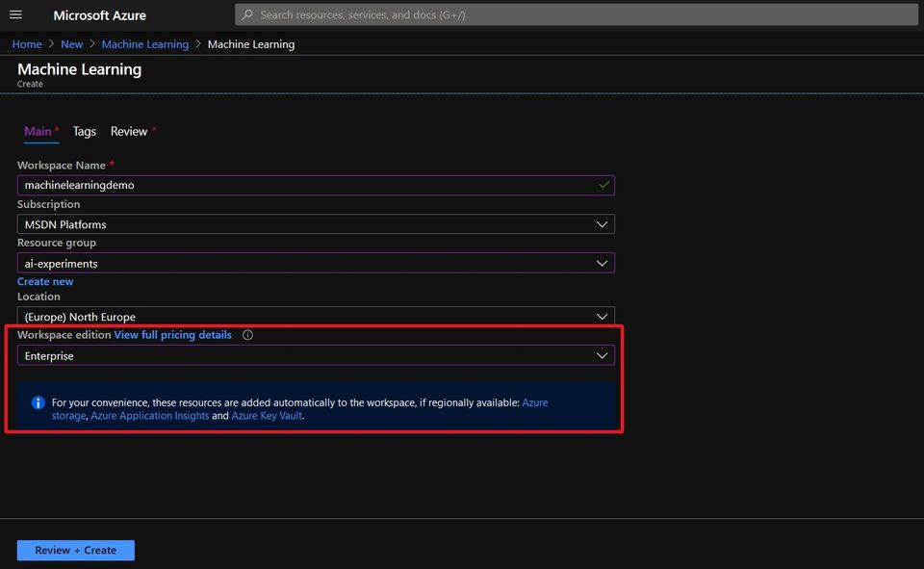Click the Workspace edition label
Screen dimensions: 924x569
[64, 335]
